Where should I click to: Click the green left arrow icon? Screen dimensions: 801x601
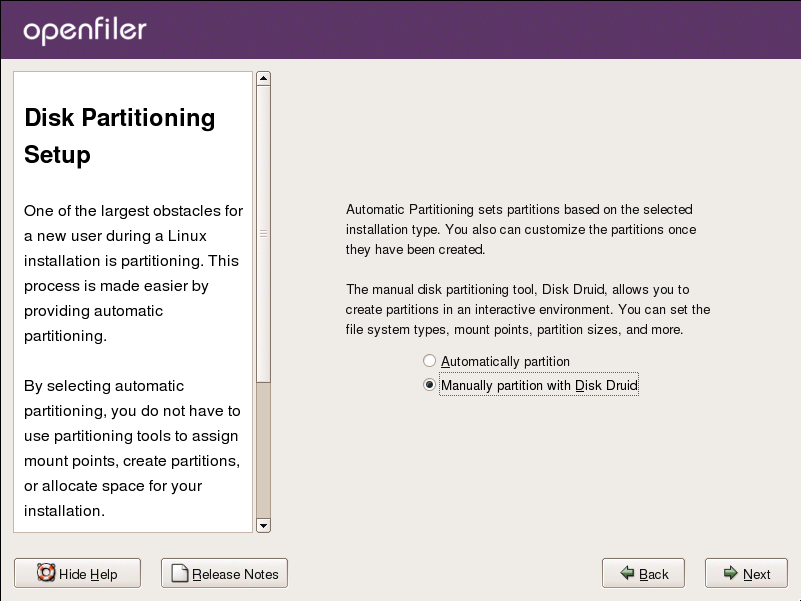627,573
